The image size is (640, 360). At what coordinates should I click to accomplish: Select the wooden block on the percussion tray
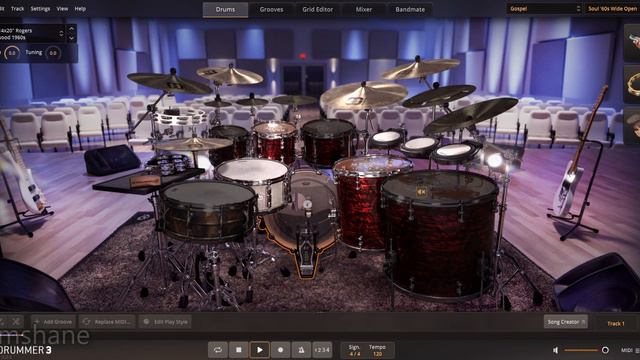pos(144,181)
